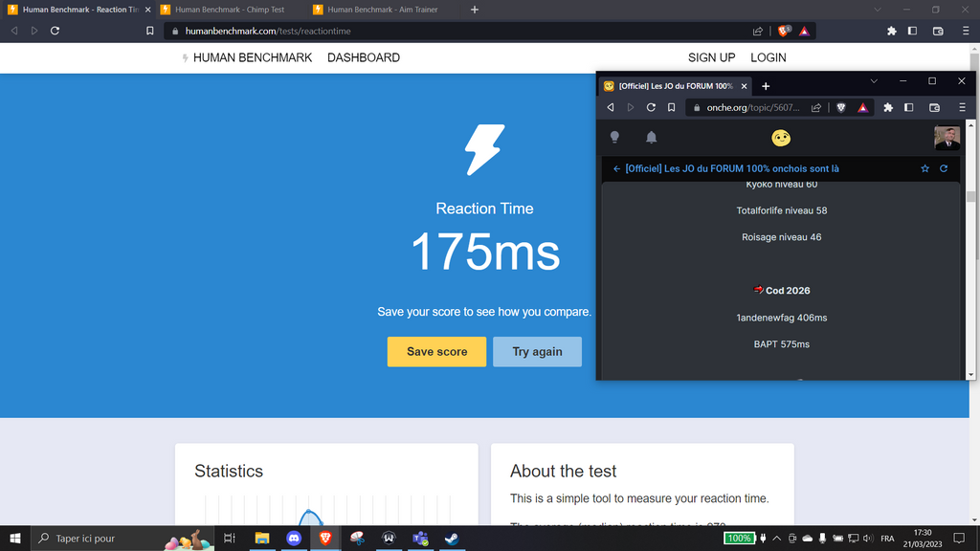Expand tab search dropdown in onche.org window

[874, 81]
